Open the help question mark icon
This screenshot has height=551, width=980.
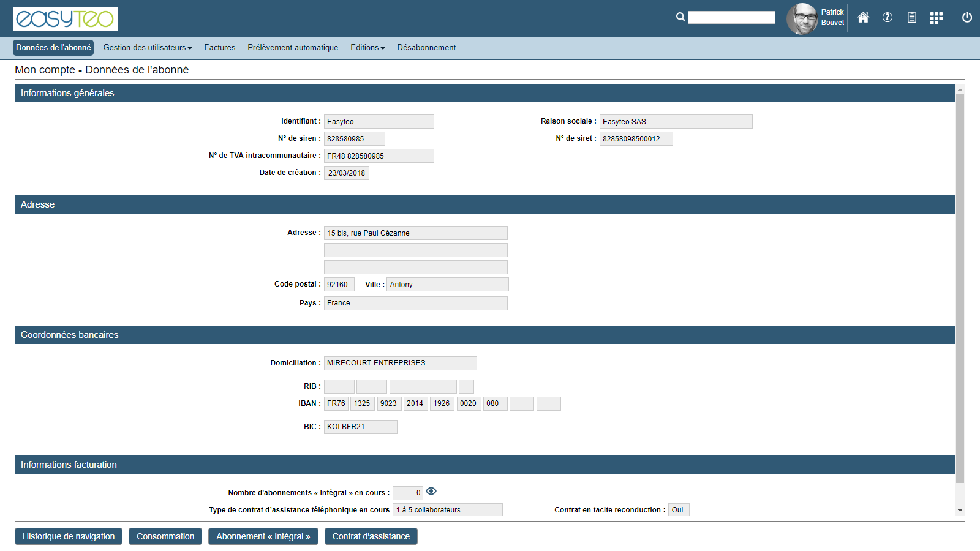click(888, 18)
